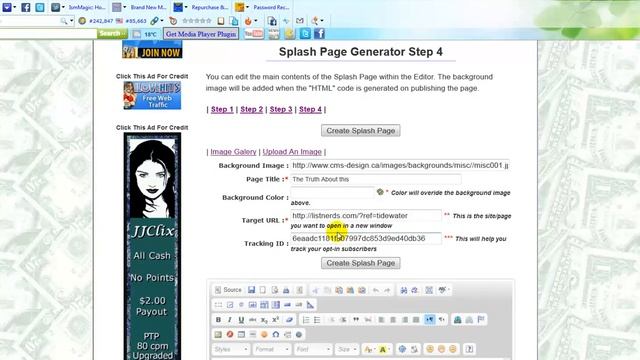
Task: Click the mail envelope toolbar icon
Action: (x=300, y=20)
